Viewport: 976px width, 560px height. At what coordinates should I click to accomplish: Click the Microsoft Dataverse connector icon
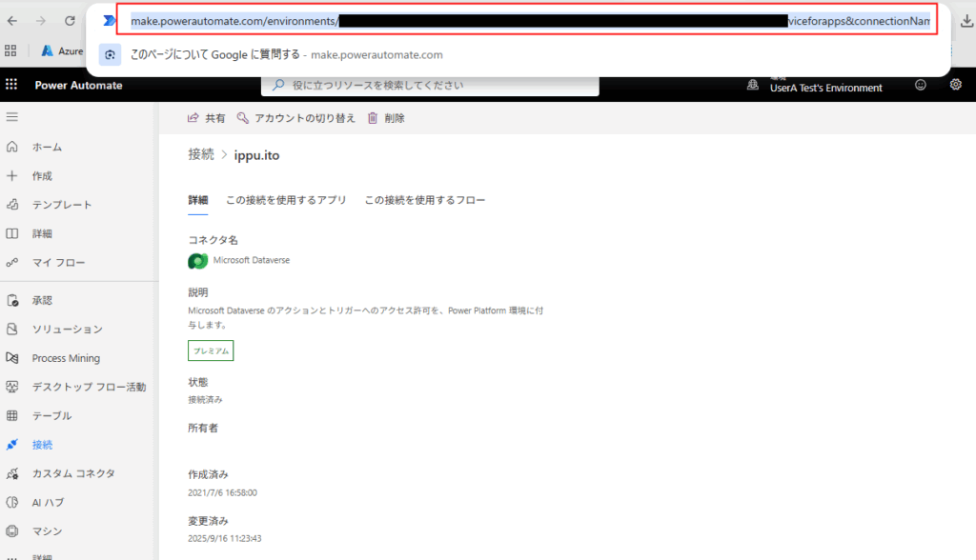point(198,261)
